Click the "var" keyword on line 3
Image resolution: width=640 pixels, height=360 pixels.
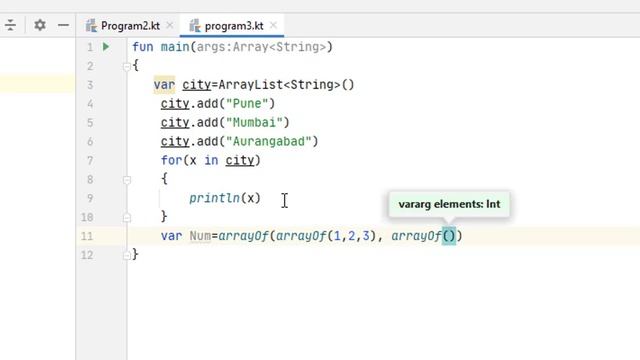coord(164,84)
